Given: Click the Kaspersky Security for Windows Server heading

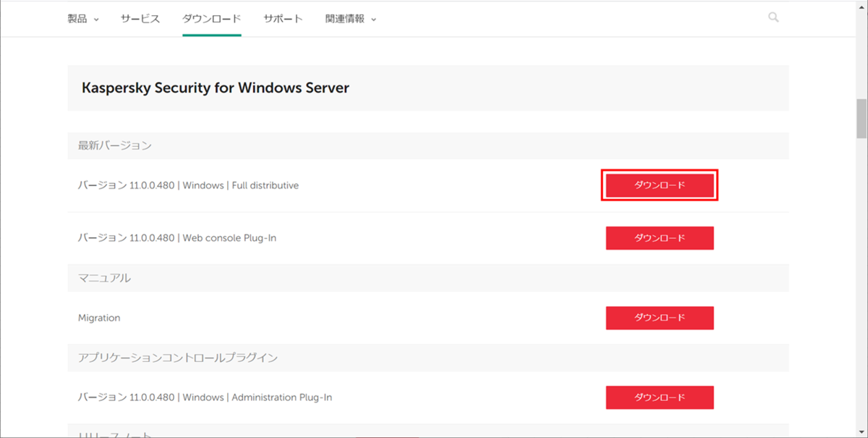Looking at the screenshot, I should (x=216, y=88).
